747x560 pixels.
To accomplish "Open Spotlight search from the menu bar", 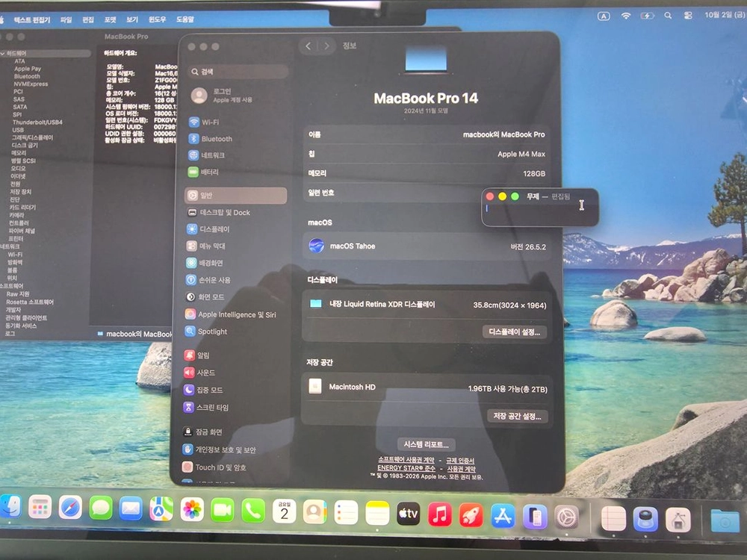I will [668, 16].
